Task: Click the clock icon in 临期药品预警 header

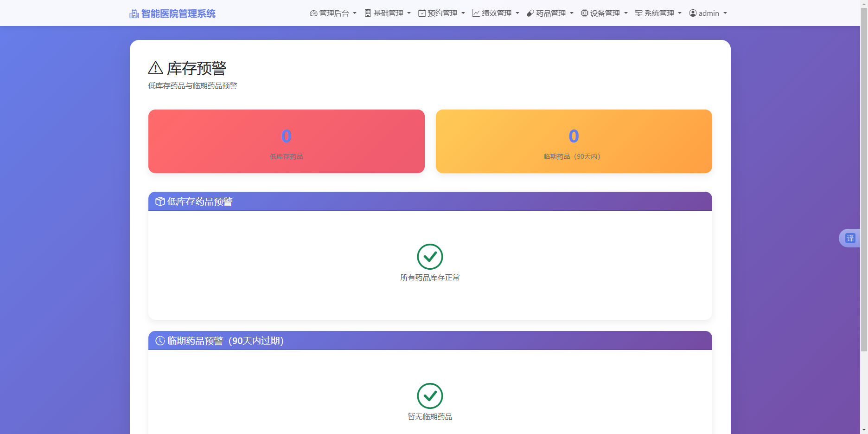Action: pos(160,340)
